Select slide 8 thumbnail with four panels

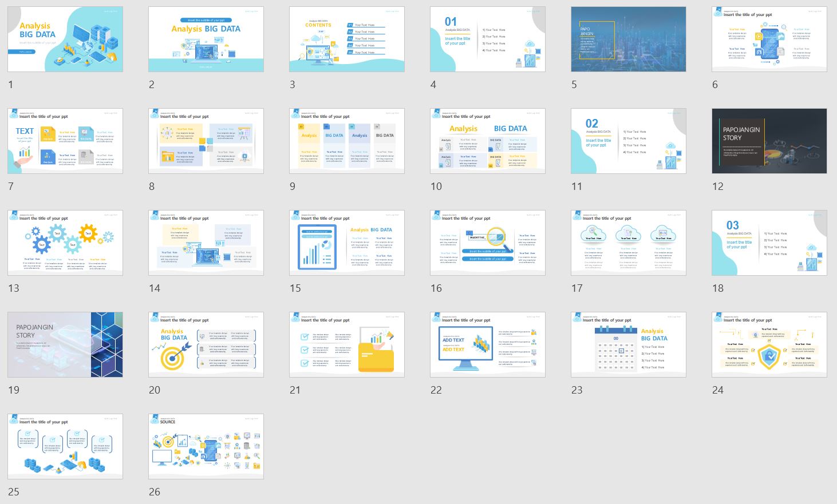pyautogui.click(x=206, y=141)
